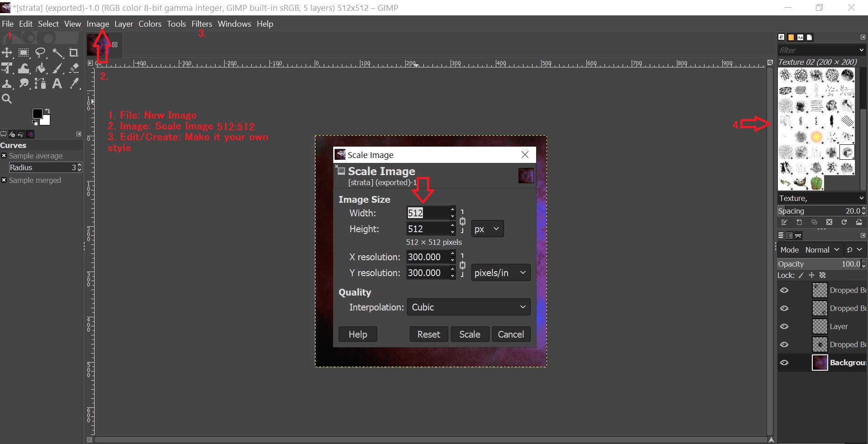Activate the Warp Transform tool

[24, 68]
